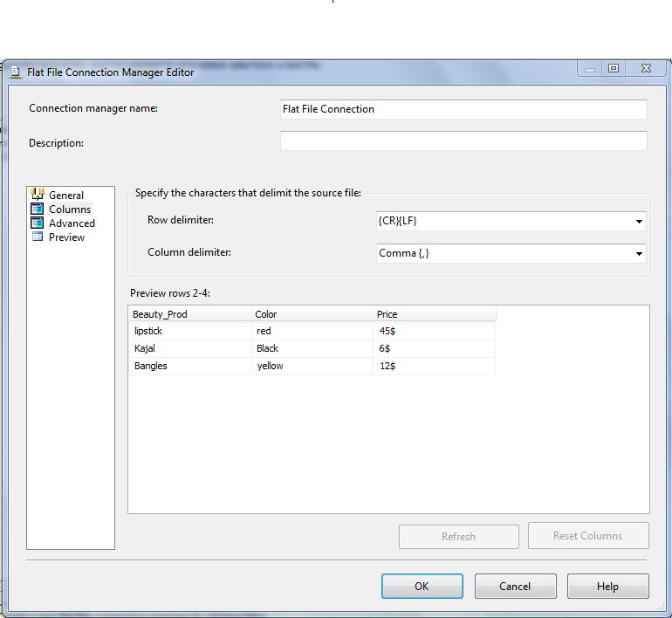Click in the Connection manager name field

click(x=463, y=109)
